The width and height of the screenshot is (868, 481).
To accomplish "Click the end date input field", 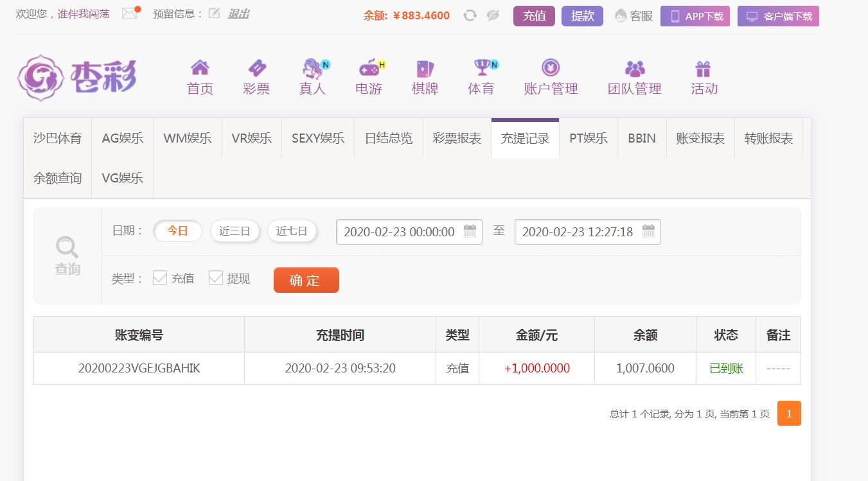I will 588,232.
